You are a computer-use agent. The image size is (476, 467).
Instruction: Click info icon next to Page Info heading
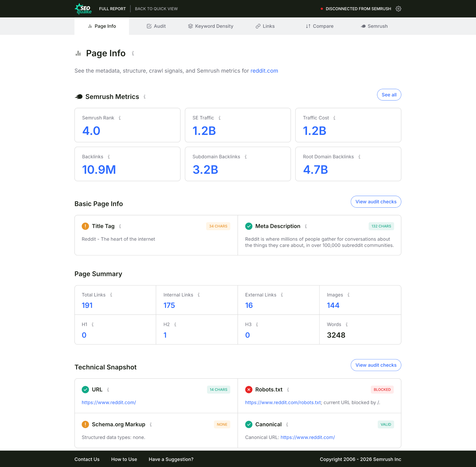[x=133, y=53]
